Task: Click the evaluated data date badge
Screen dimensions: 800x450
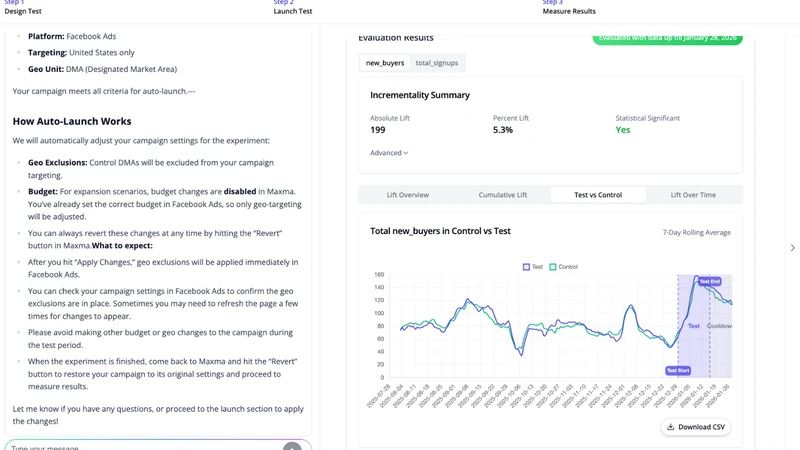Action: [x=667, y=39]
